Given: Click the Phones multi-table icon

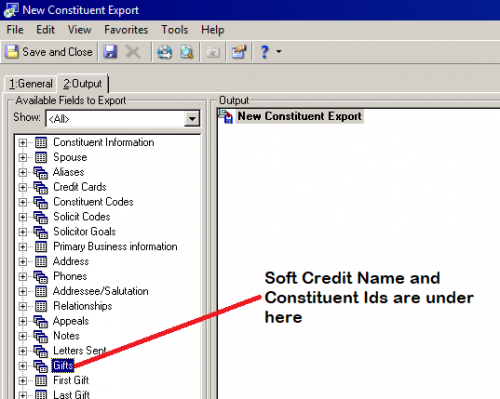Looking at the screenshot, I should click(x=41, y=277).
